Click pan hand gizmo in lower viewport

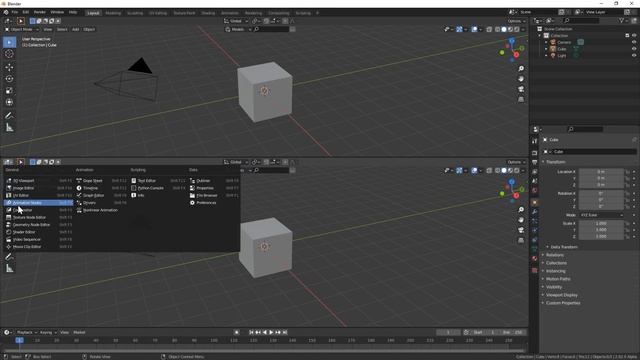click(521, 220)
